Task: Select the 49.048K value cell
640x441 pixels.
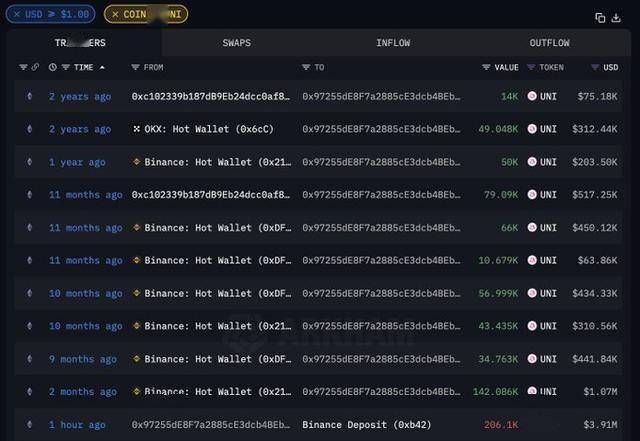Action: (498, 129)
